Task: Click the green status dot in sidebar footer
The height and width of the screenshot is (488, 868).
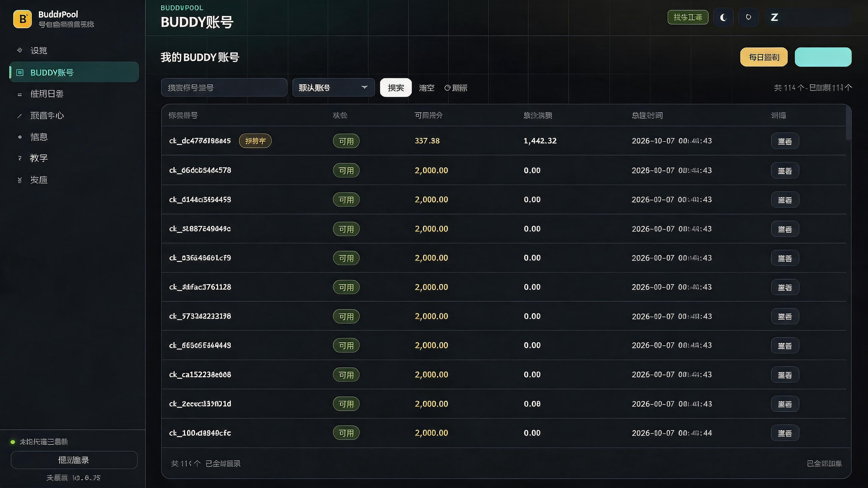Action: (13, 442)
